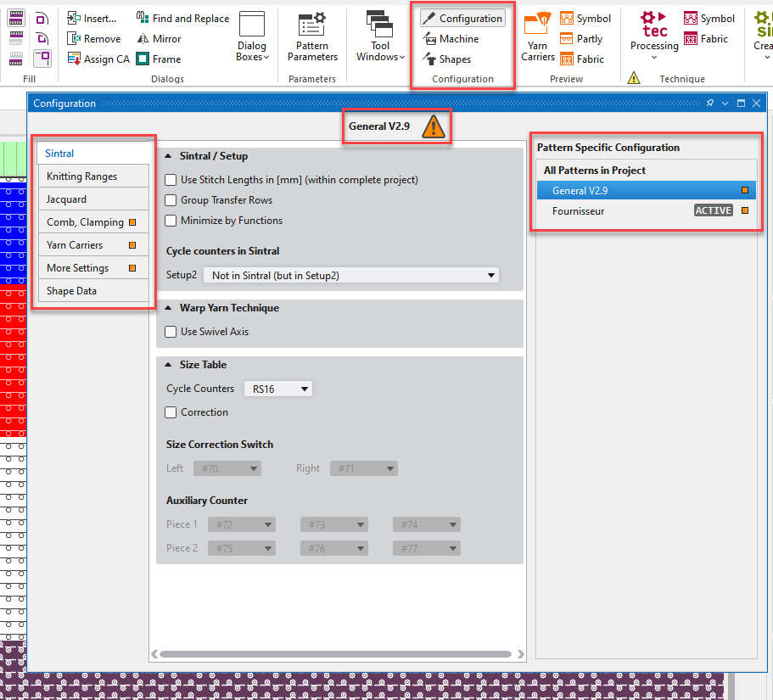The height and width of the screenshot is (700, 773).
Task: Check the Group Transfer Rows option
Action: [x=171, y=200]
